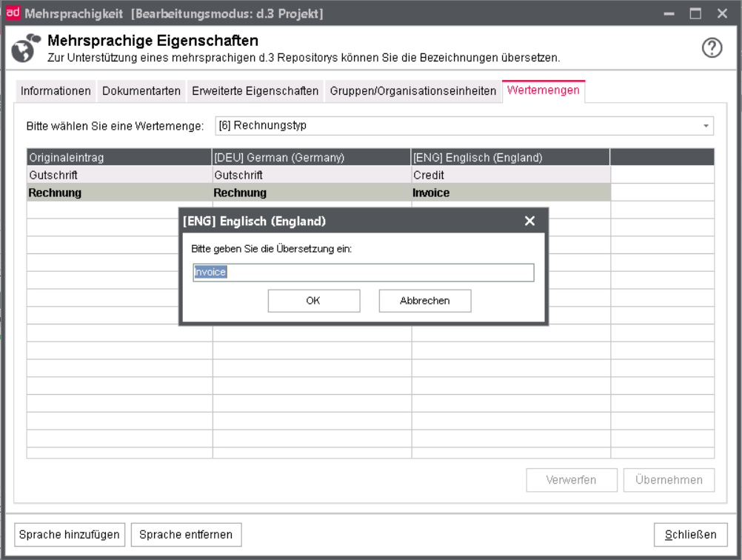The height and width of the screenshot is (560, 742).
Task: Switch to the Informationen tab
Action: pos(56,91)
